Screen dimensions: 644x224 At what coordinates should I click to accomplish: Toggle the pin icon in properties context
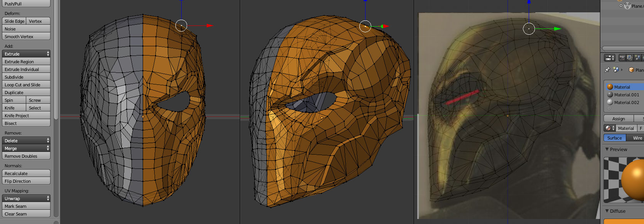coord(607,70)
